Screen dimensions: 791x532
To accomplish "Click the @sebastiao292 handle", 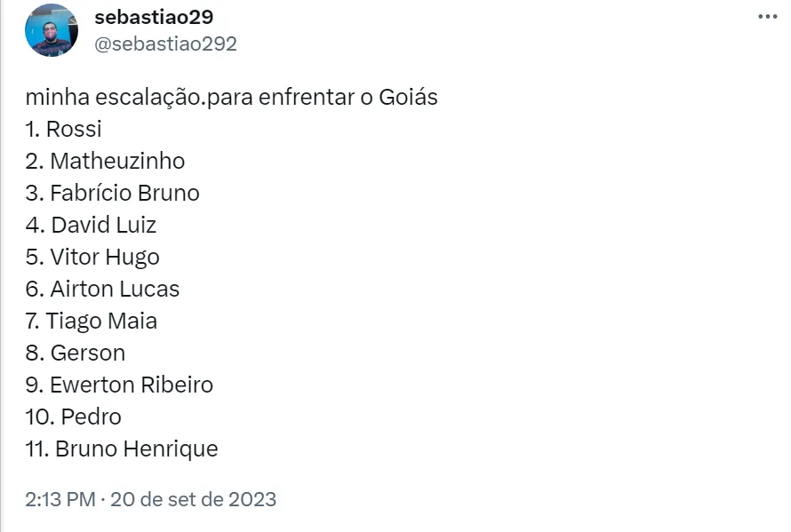I will click(x=166, y=44).
